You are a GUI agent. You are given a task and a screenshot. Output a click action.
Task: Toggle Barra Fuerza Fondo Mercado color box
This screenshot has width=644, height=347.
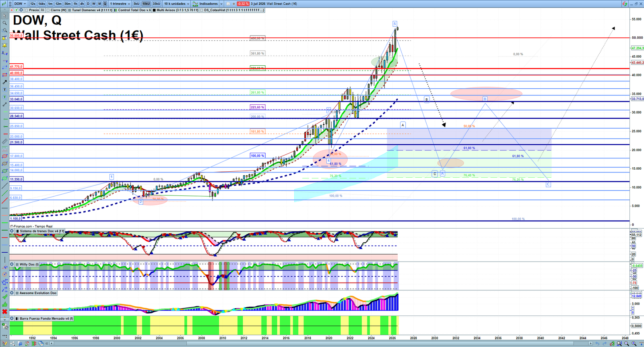17,318
